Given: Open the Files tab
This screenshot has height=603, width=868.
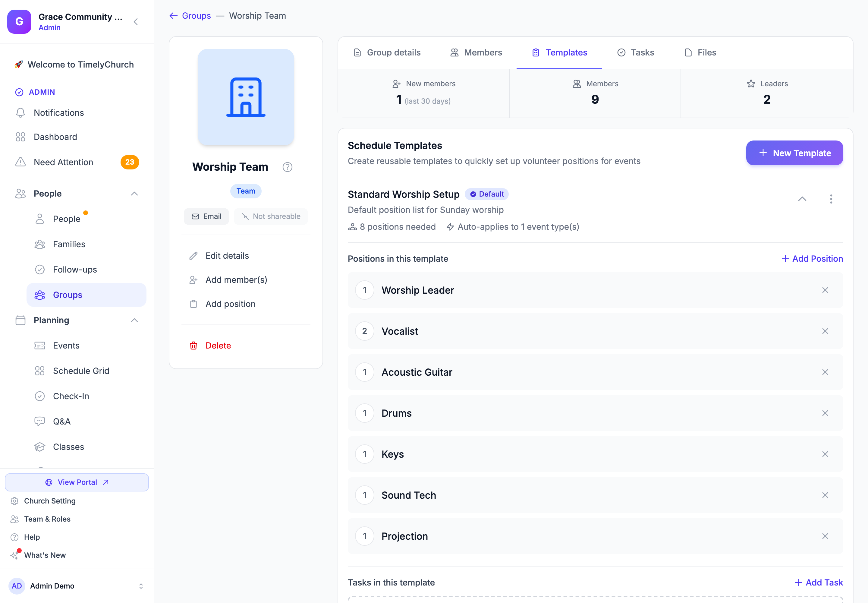Looking at the screenshot, I should click(700, 52).
